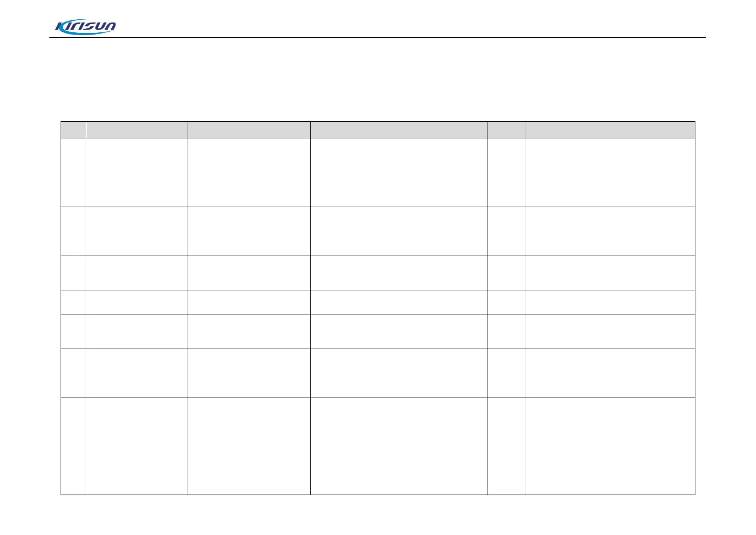Image resolution: width=756 pixels, height=535 pixels.
Task: Click the second body row's fourth column cell
Action: tap(399, 231)
